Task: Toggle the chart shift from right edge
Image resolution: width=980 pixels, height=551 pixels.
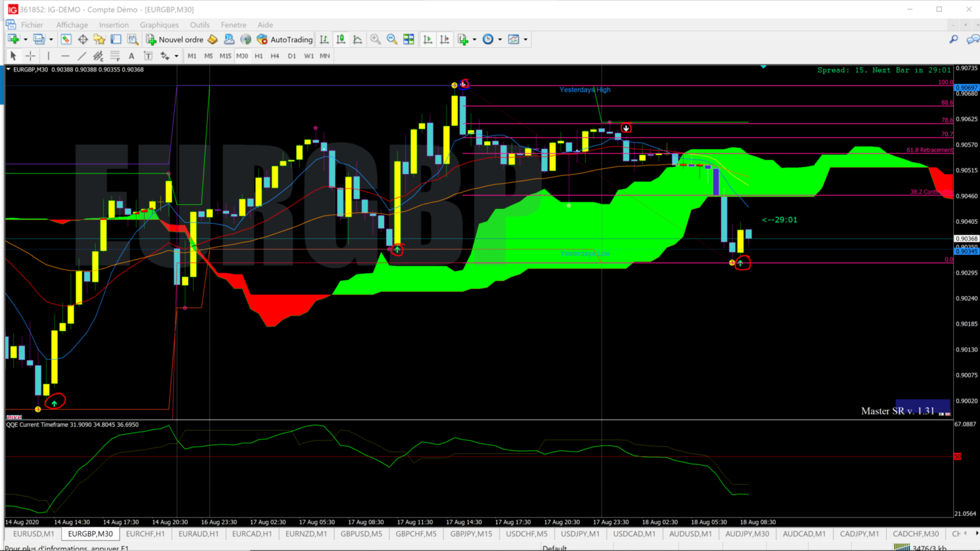Action: (445, 39)
